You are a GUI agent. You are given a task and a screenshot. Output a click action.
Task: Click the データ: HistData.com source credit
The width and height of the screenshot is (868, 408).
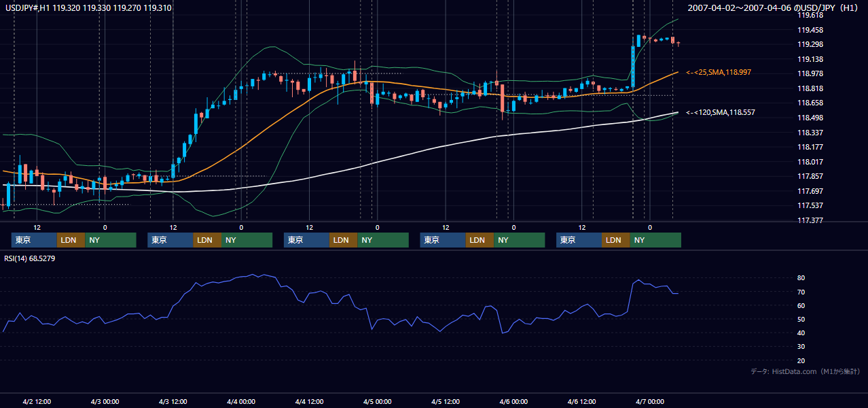(x=806, y=371)
